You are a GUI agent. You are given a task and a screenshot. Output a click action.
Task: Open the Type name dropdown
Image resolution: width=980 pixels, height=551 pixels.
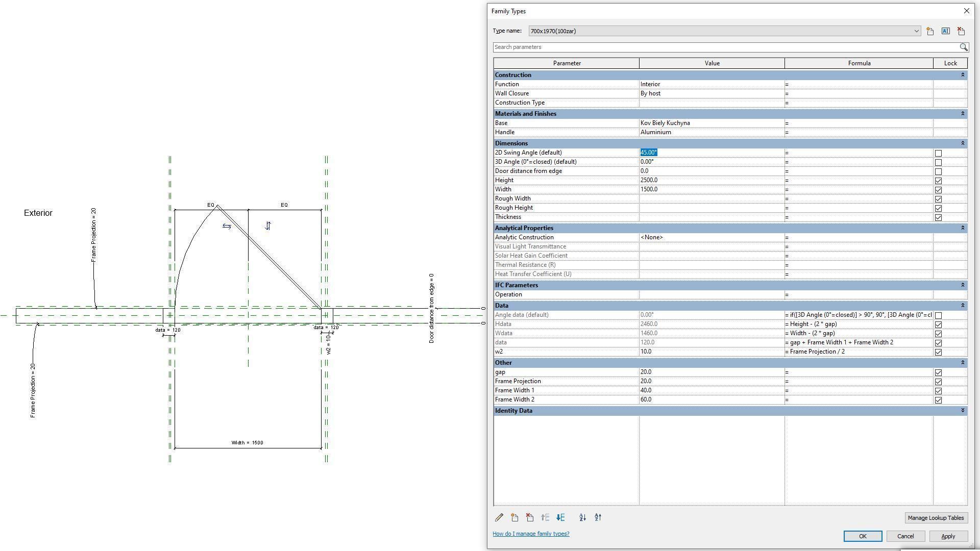tap(916, 31)
